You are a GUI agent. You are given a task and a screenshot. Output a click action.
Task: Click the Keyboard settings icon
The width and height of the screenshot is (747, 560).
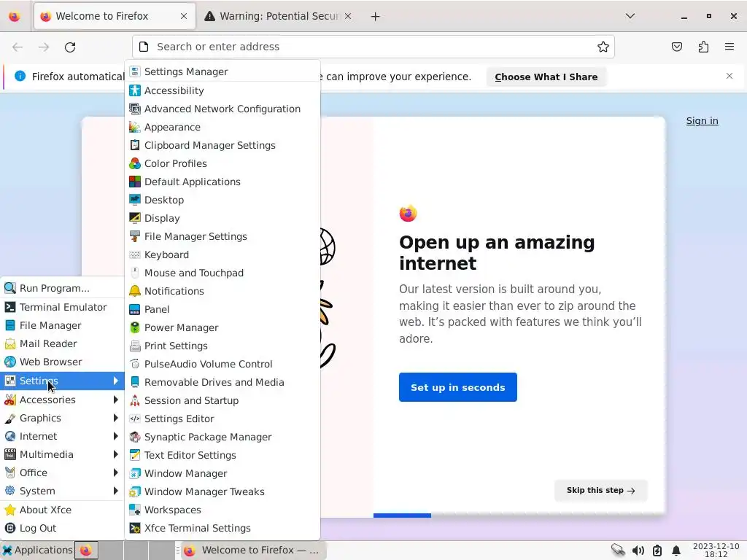(135, 254)
